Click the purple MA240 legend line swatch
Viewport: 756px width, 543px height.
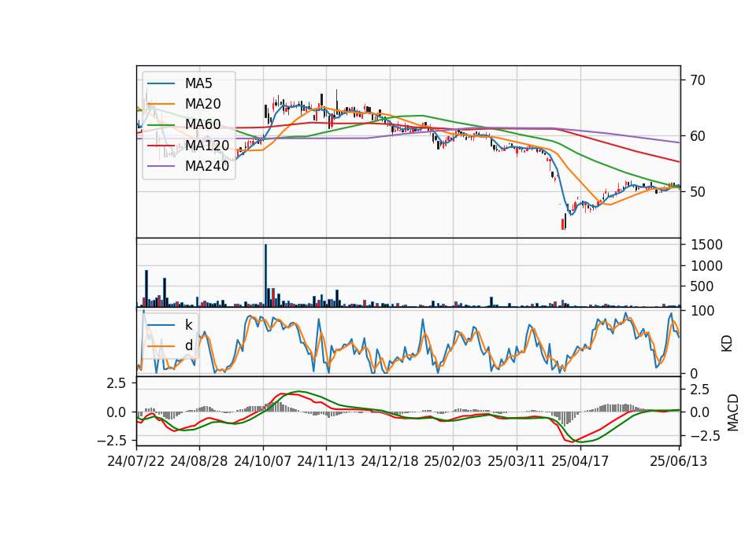pos(161,166)
